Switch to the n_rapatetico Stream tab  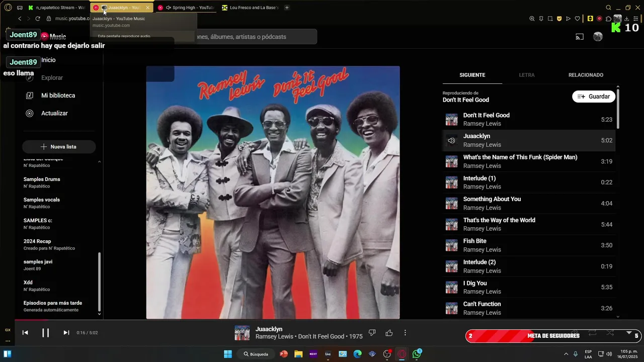point(57,8)
